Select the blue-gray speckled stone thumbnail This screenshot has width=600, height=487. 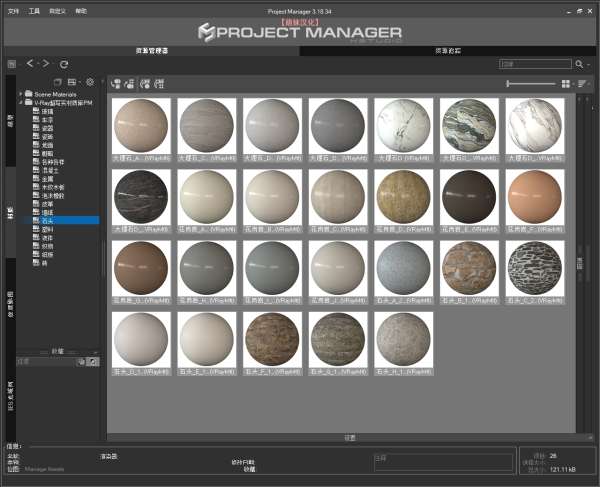point(404,272)
